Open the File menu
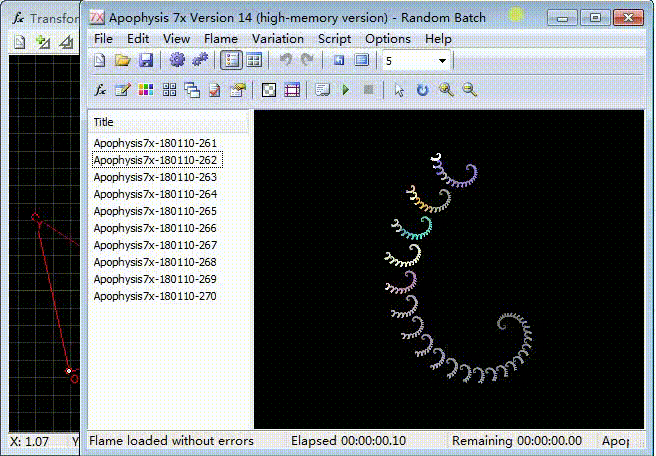The width and height of the screenshot is (656, 456). click(103, 39)
